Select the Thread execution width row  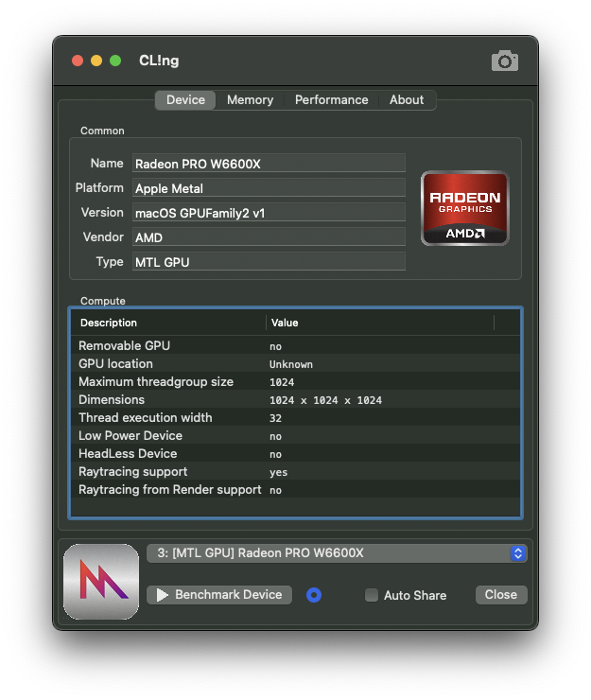(293, 418)
